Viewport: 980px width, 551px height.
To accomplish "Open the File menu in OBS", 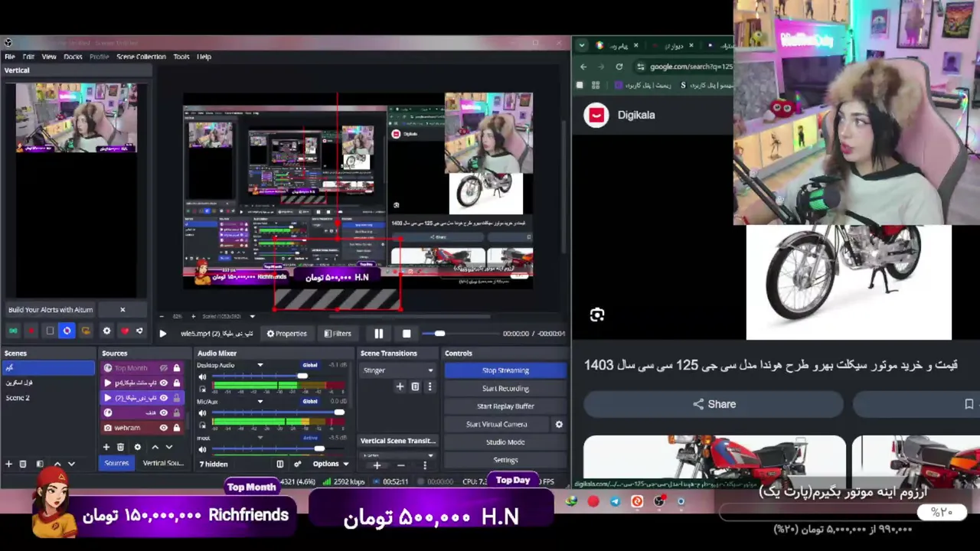I will 10,57.
